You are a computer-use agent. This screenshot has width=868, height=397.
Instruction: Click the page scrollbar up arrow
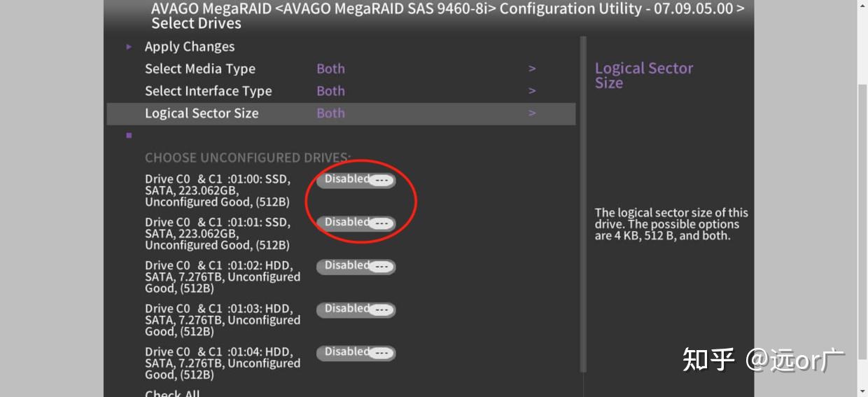tap(862, 4)
